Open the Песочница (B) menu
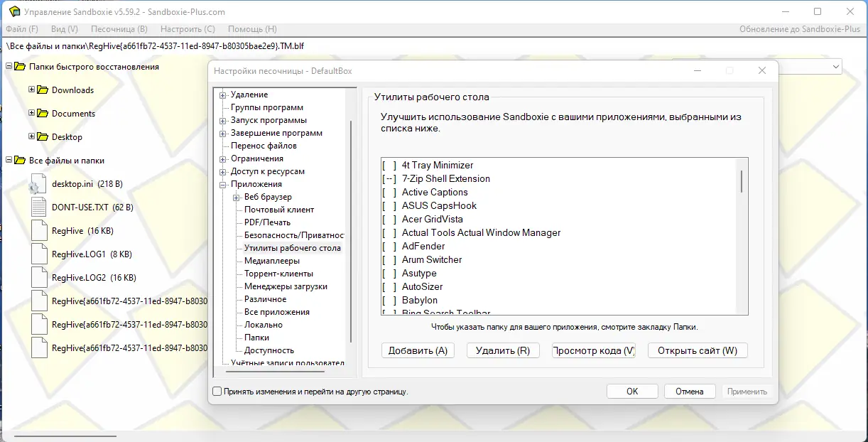868x442 pixels. (x=119, y=29)
